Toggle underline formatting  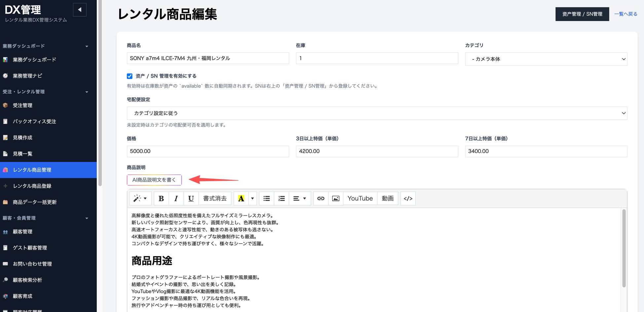[191, 198]
